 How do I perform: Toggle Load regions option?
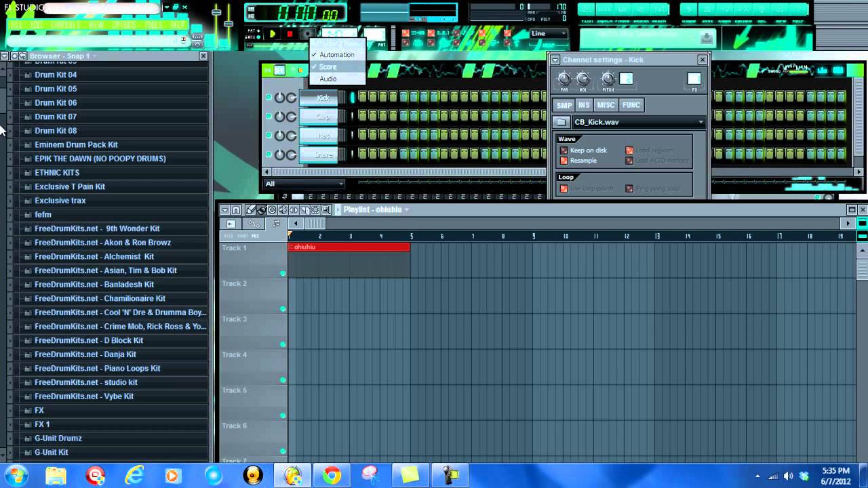tap(629, 150)
